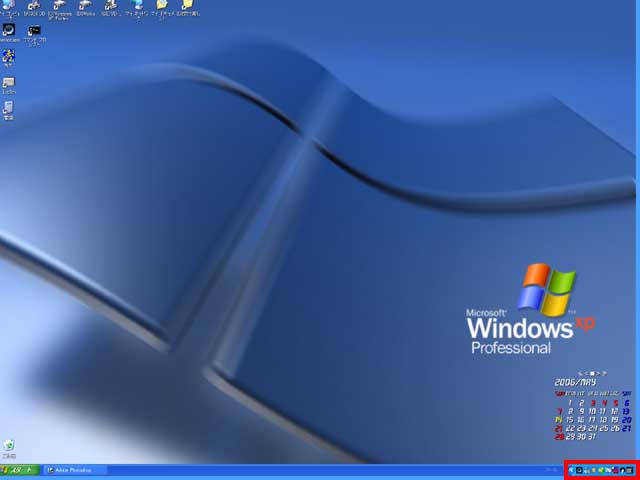Click date 31 in the calendar

tap(592, 437)
